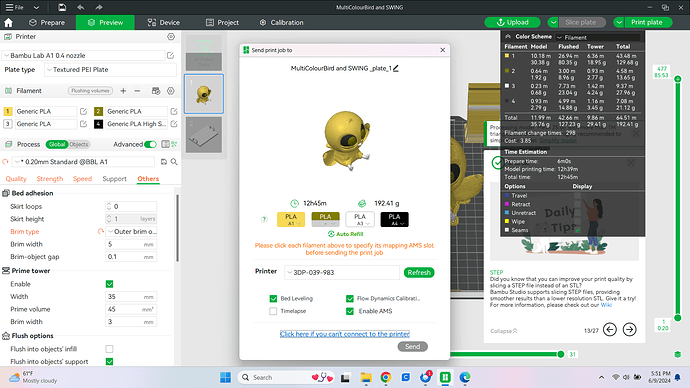
Task: Open File Explorer from taskbar
Action: [x=366, y=377]
